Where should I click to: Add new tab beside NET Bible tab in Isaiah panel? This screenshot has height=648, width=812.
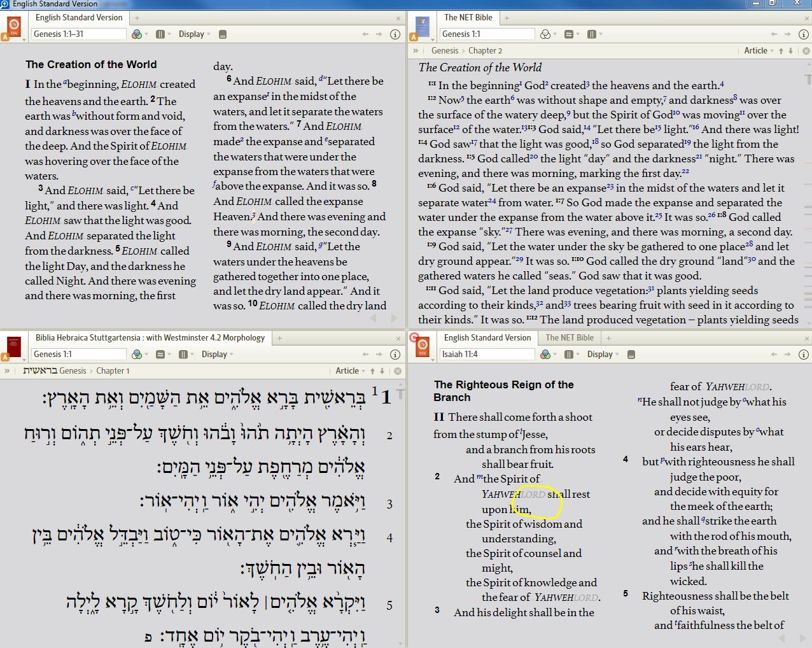tap(608, 338)
